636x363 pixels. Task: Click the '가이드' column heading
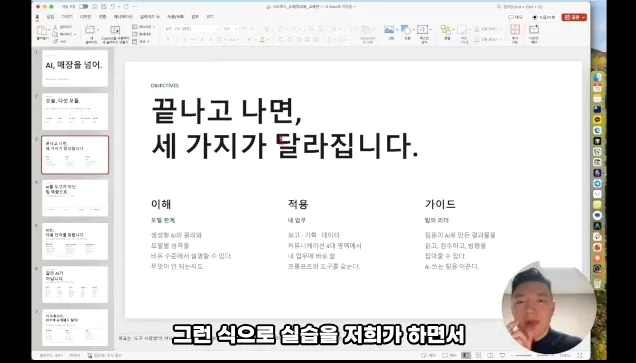pos(440,204)
